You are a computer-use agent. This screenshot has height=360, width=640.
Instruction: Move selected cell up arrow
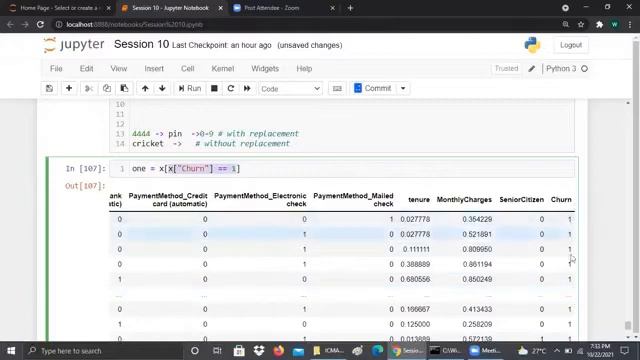(145, 88)
